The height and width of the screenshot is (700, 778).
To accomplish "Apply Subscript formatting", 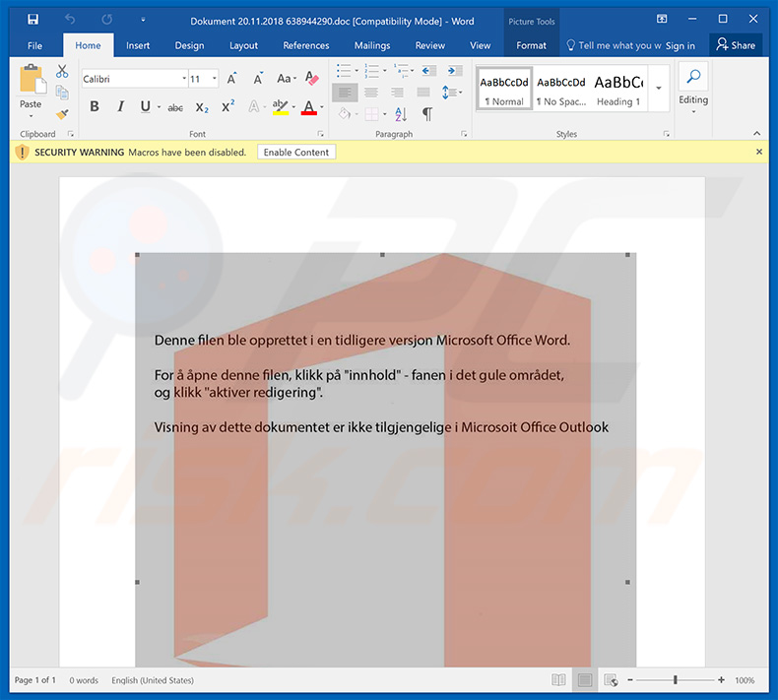I will (202, 107).
